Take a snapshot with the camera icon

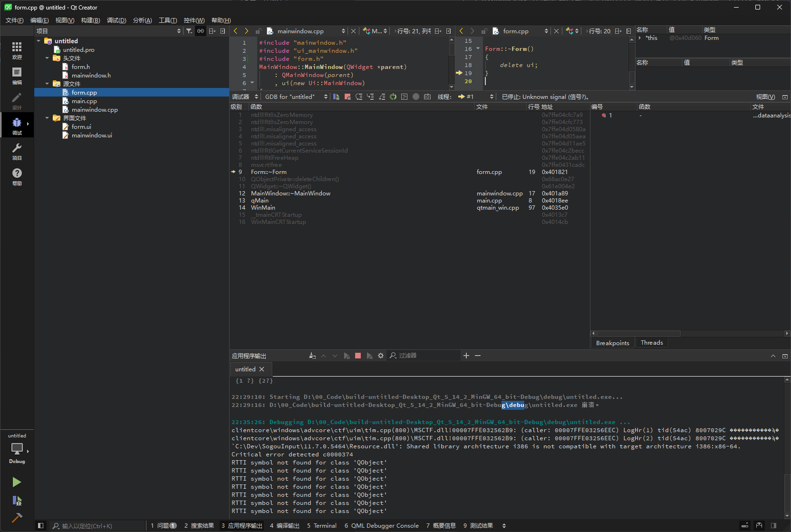pyautogui.click(x=427, y=97)
